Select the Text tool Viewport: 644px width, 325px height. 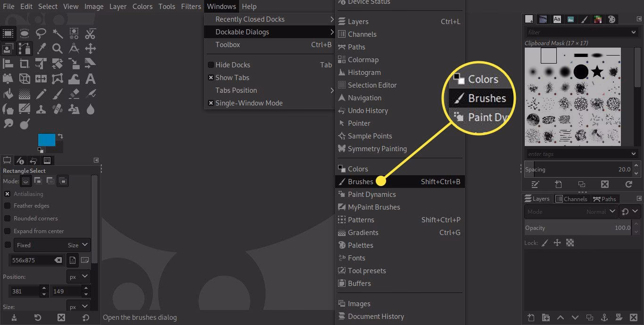90,78
